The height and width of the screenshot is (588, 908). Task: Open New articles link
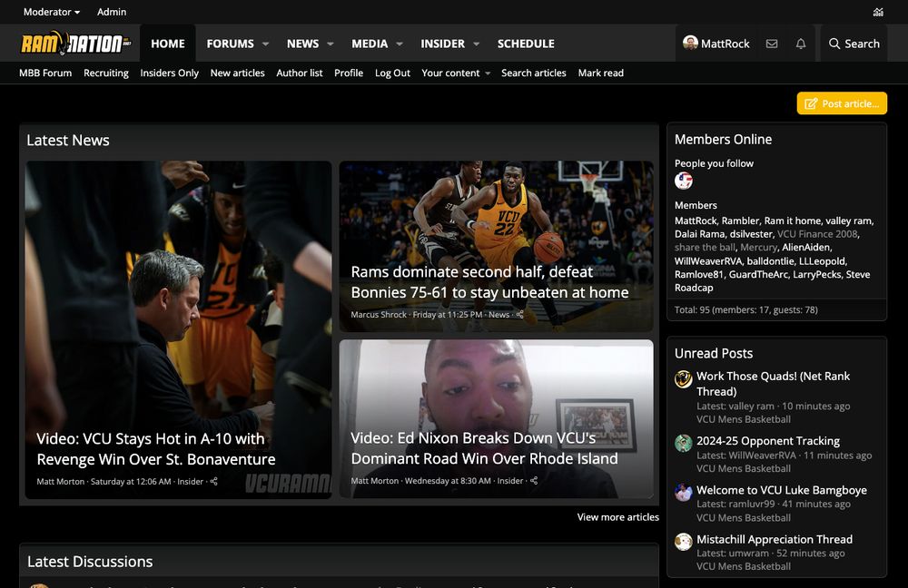237,73
